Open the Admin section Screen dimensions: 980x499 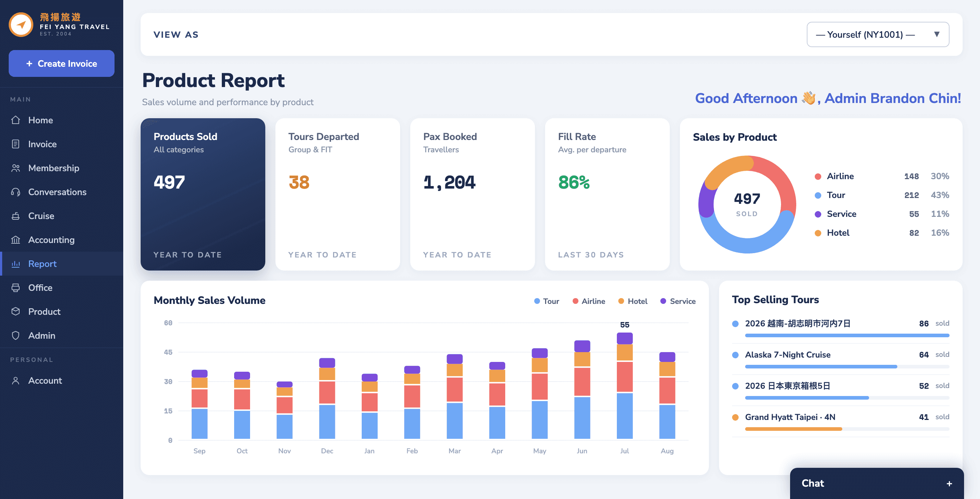click(x=62, y=335)
